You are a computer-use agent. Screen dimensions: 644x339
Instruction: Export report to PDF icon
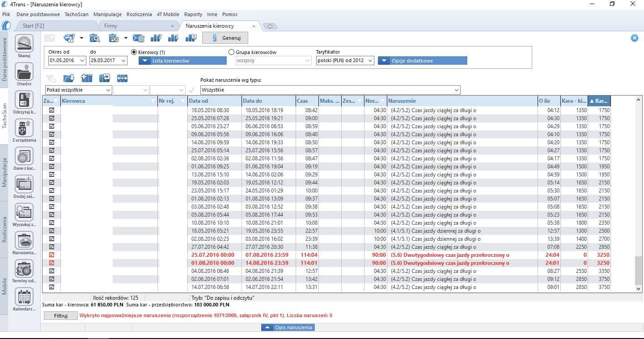[x=114, y=38]
